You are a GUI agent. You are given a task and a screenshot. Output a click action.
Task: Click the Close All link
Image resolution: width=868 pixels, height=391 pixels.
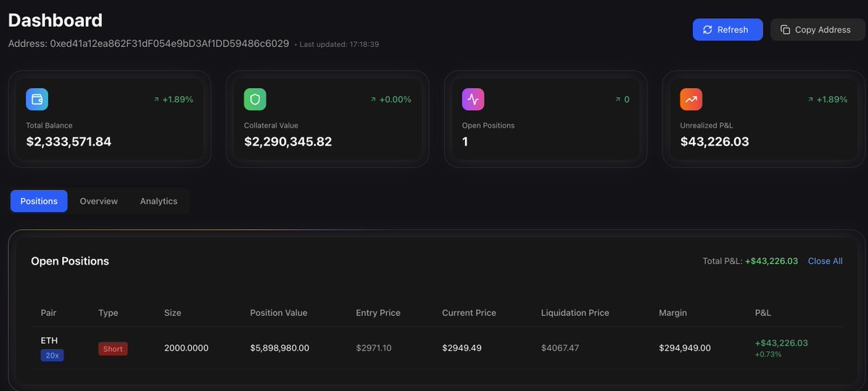coord(825,261)
